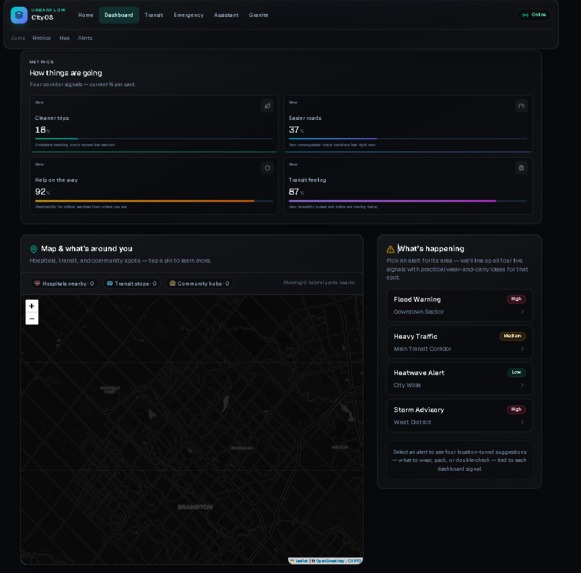Go to the Transit tab
Viewport: 581px width, 573px height.
tap(154, 15)
